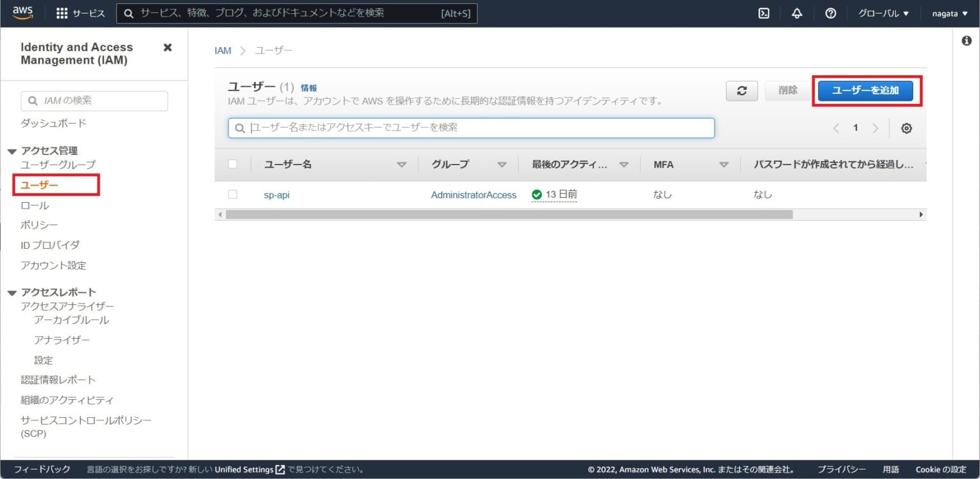980x479 pixels.
Task: Open the sp-api user details
Action: point(276,195)
